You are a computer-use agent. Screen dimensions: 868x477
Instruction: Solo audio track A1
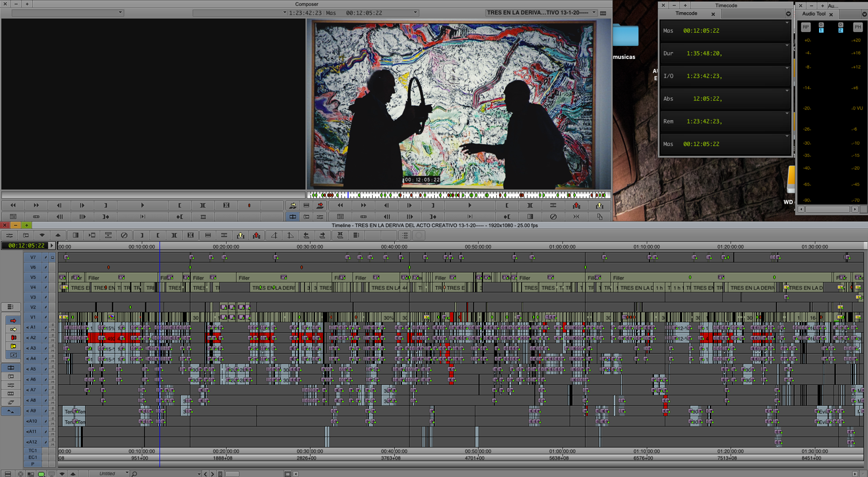point(53,325)
